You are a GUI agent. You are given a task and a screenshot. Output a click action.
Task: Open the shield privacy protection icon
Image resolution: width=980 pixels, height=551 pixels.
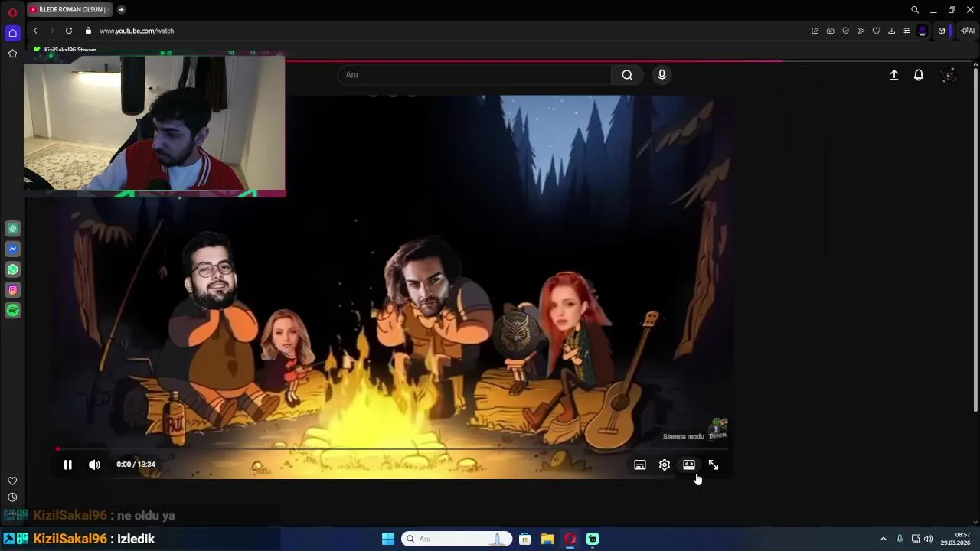[845, 31]
